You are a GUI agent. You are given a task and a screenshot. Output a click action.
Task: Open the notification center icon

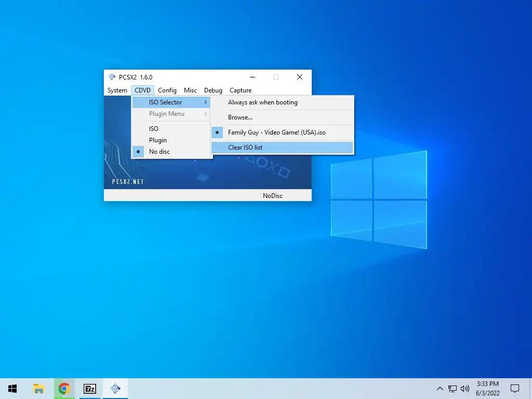[515, 389]
